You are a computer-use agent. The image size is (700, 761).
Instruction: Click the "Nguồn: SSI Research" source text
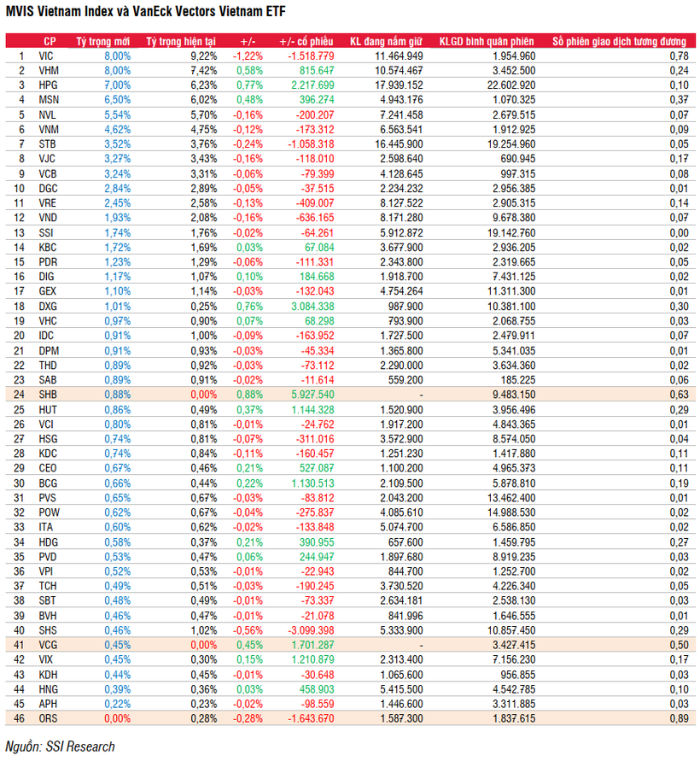coord(61,746)
